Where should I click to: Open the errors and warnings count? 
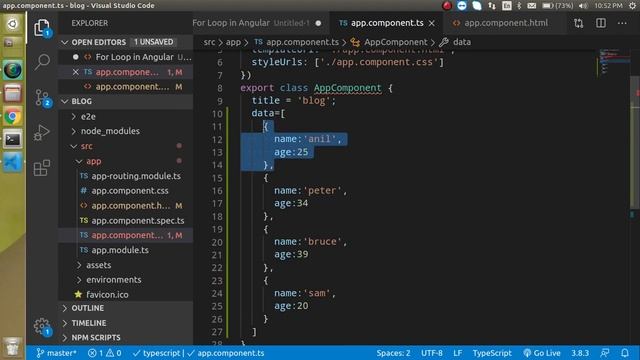105,353
